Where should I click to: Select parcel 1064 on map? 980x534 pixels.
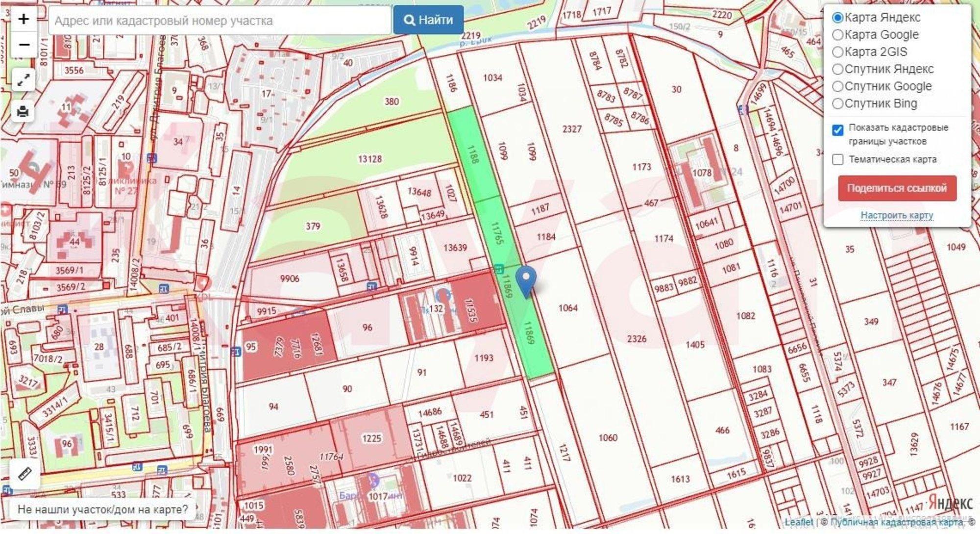pos(568,308)
